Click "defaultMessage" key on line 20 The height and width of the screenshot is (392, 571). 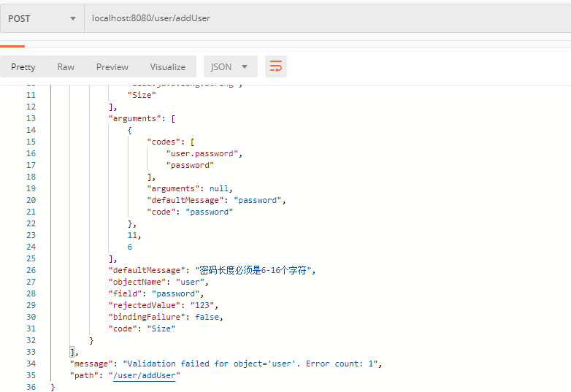(x=185, y=200)
